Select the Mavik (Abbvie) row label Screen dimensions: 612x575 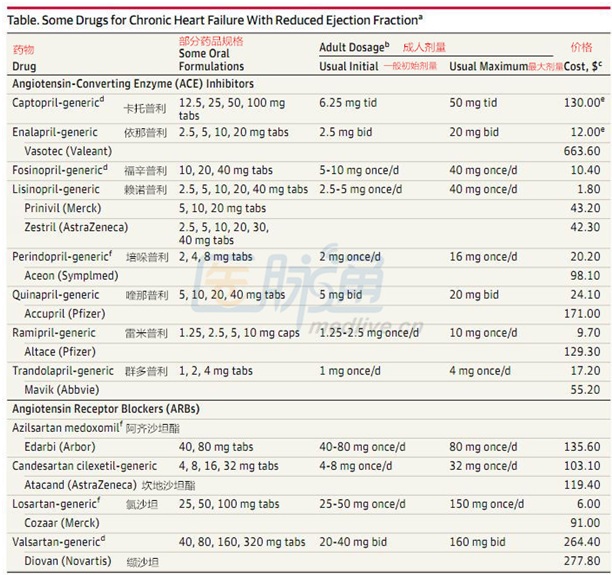click(62, 389)
